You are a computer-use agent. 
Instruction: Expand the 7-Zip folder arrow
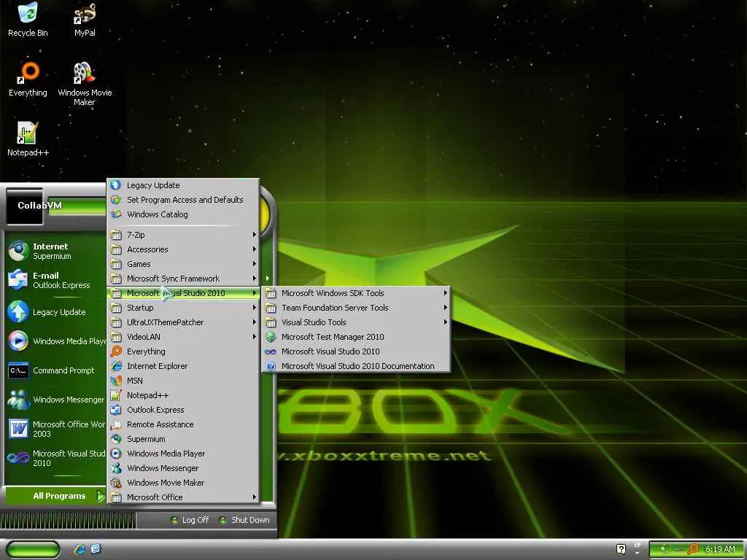(255, 235)
